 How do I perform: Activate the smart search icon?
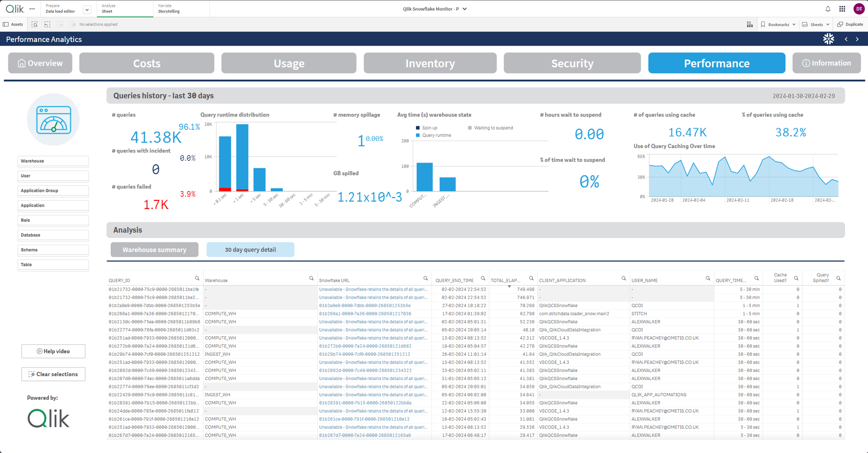tap(35, 24)
